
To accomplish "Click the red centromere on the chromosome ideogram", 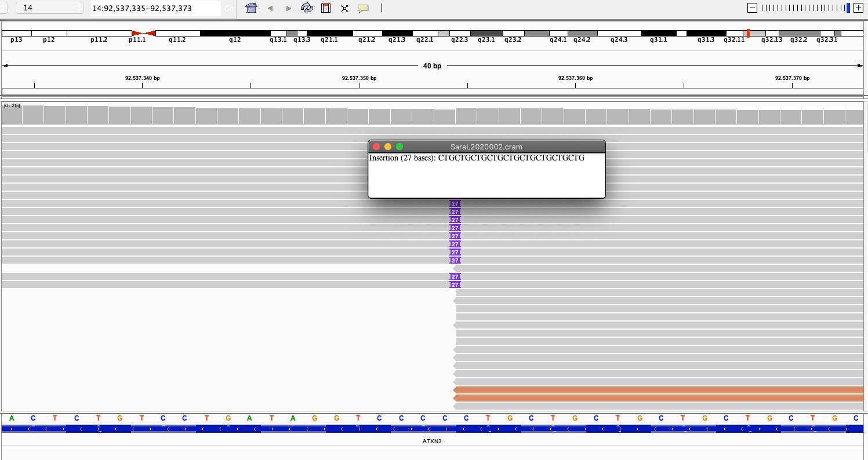I will point(143,34).
